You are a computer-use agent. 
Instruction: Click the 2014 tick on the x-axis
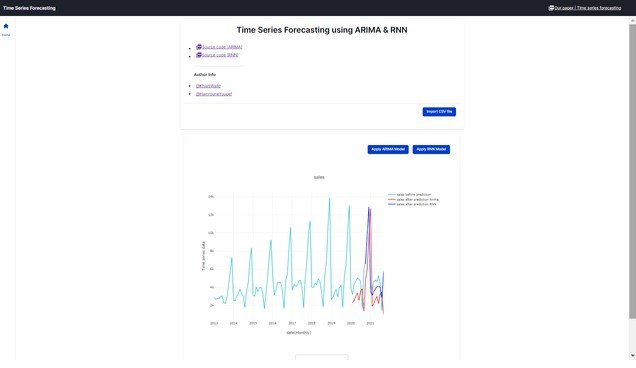pyautogui.click(x=233, y=323)
